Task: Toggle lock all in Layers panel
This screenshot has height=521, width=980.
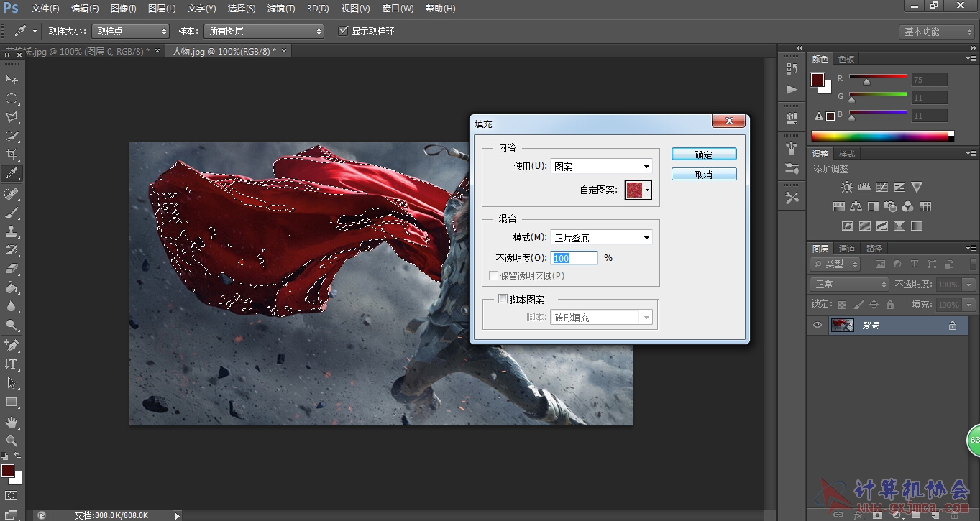Action: click(890, 305)
